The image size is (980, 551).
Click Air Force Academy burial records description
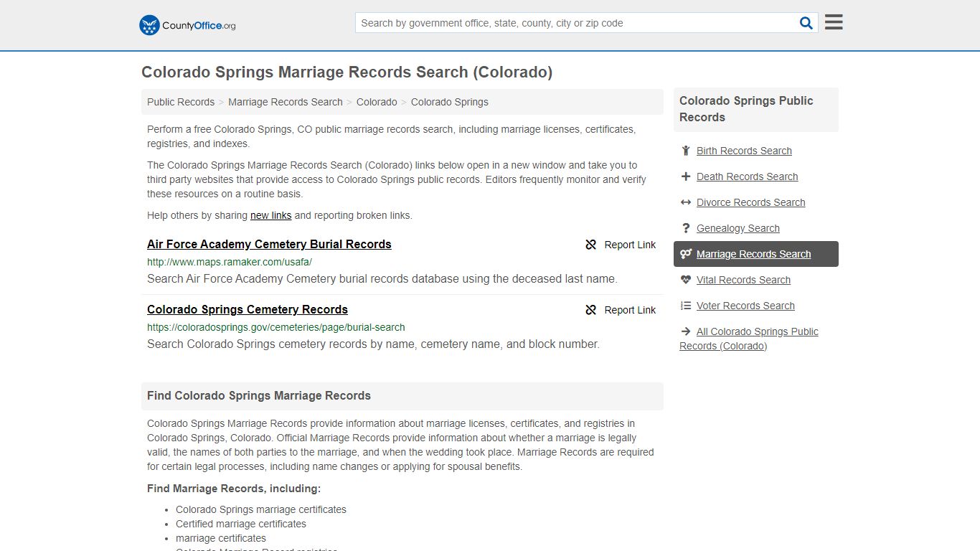pyautogui.click(x=382, y=278)
